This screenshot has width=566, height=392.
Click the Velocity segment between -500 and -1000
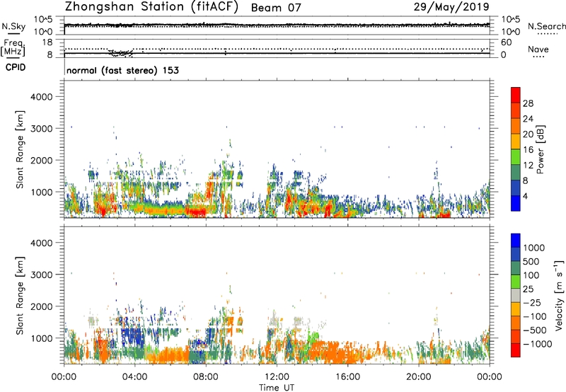pyautogui.click(x=516, y=337)
